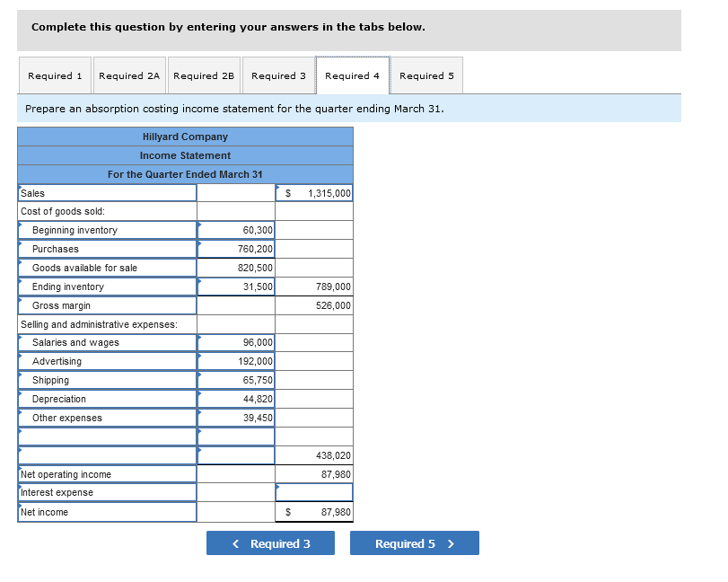728x582 pixels.
Task: Click the Other expenses amount field
Action: [236, 418]
